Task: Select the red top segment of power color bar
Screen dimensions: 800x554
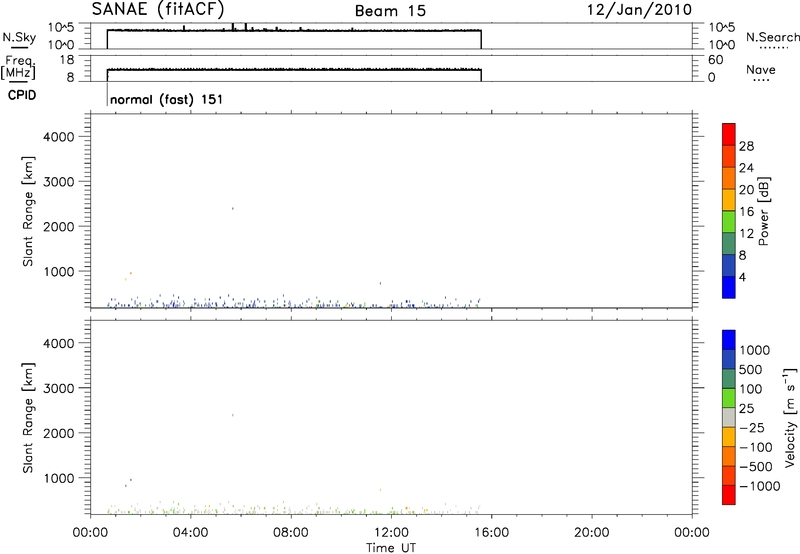Action: (x=729, y=134)
